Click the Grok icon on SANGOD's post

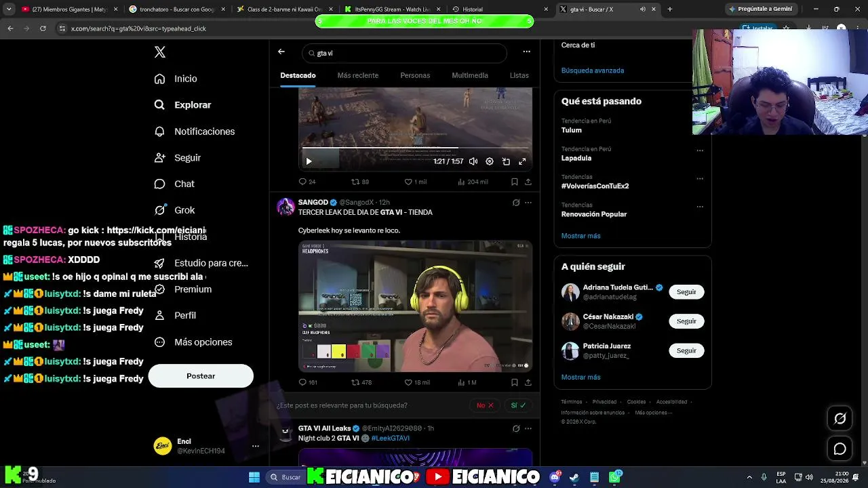(x=516, y=203)
